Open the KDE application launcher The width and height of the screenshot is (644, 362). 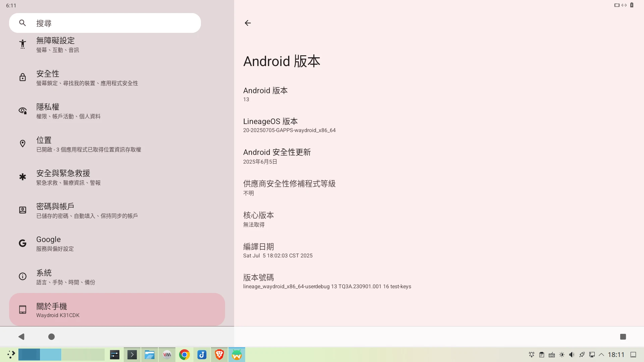[11, 355]
